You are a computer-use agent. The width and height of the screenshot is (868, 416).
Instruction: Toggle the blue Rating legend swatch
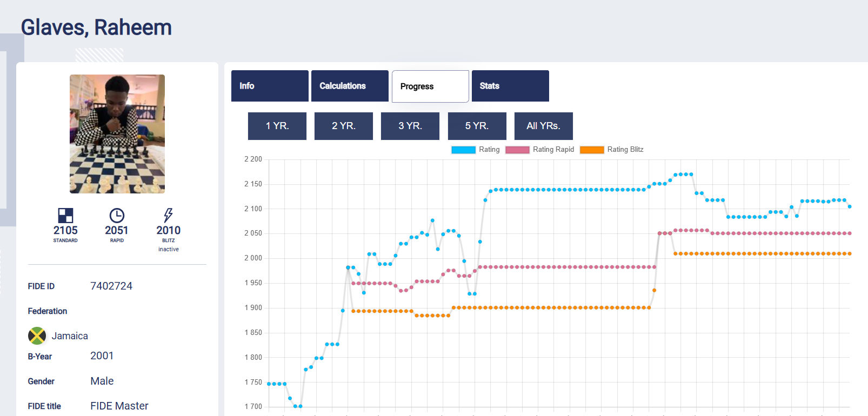[463, 150]
